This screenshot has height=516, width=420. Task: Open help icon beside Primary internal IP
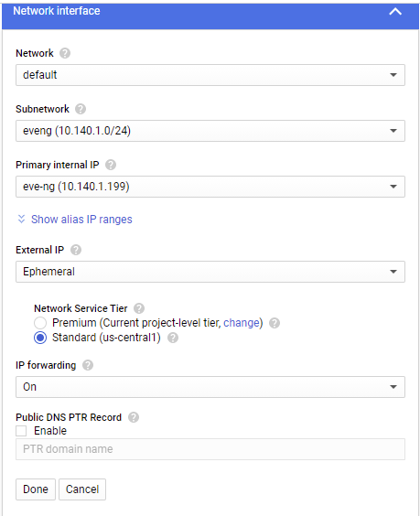(111, 165)
